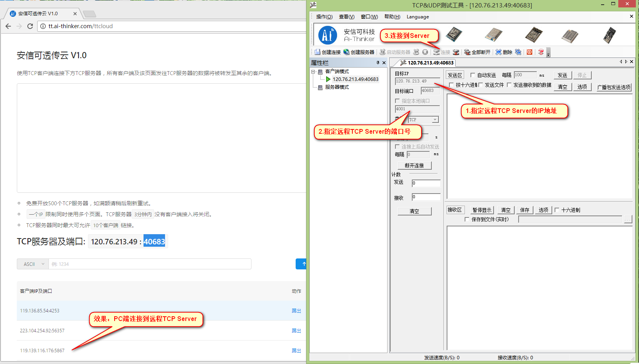Open the ASCII format dropdown on webpage
The height and width of the screenshot is (364, 639).
click(x=33, y=264)
